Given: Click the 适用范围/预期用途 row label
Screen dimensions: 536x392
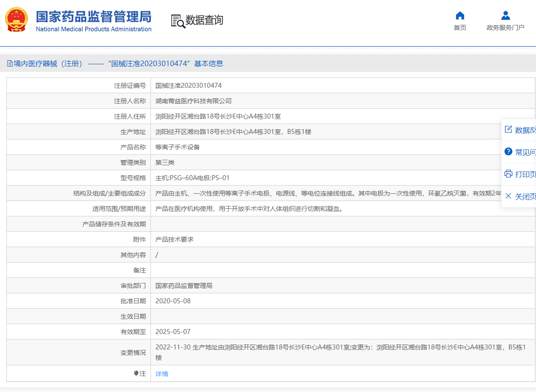Looking at the screenshot, I should click(119, 209).
